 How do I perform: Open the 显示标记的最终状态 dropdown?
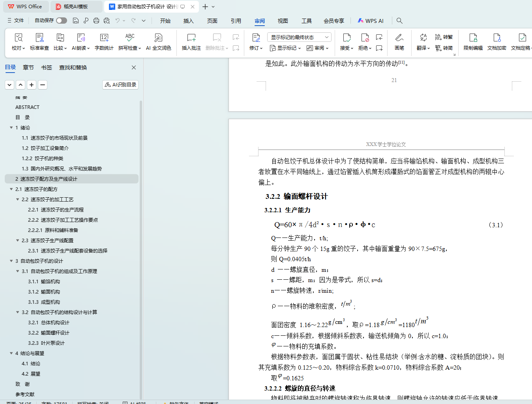(x=299, y=37)
